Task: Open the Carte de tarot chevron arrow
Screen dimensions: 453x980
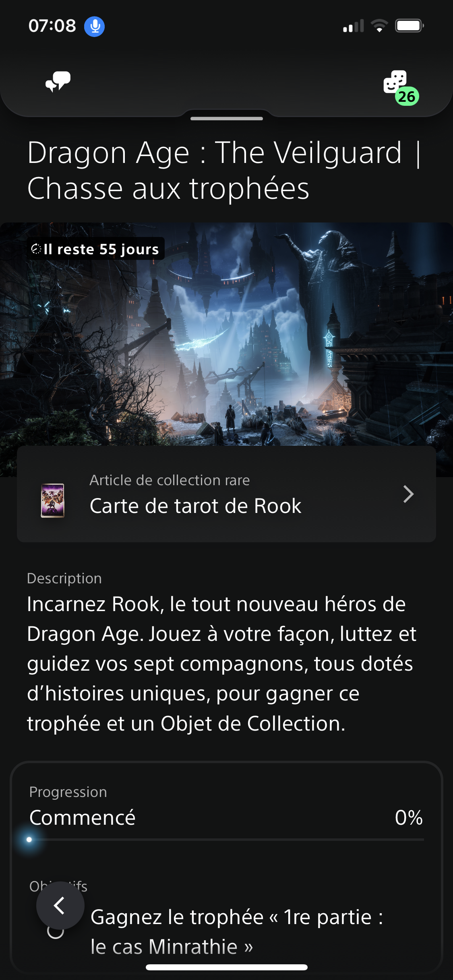Action: point(408,494)
